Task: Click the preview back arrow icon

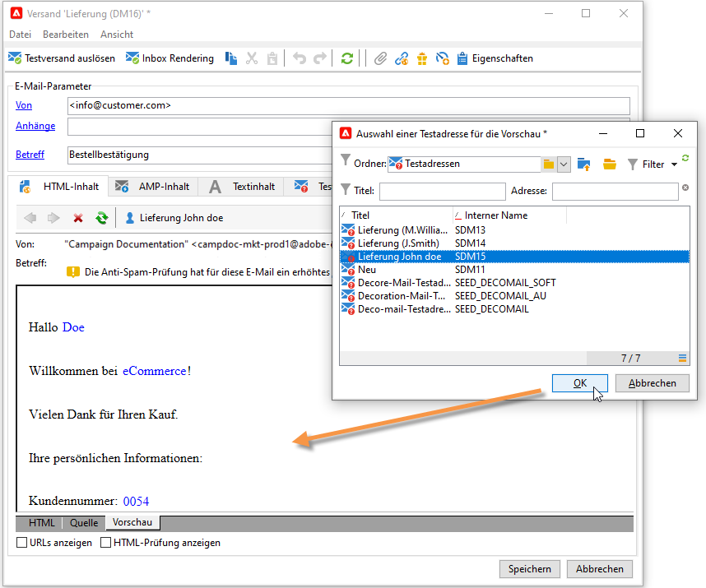Action: click(30, 218)
